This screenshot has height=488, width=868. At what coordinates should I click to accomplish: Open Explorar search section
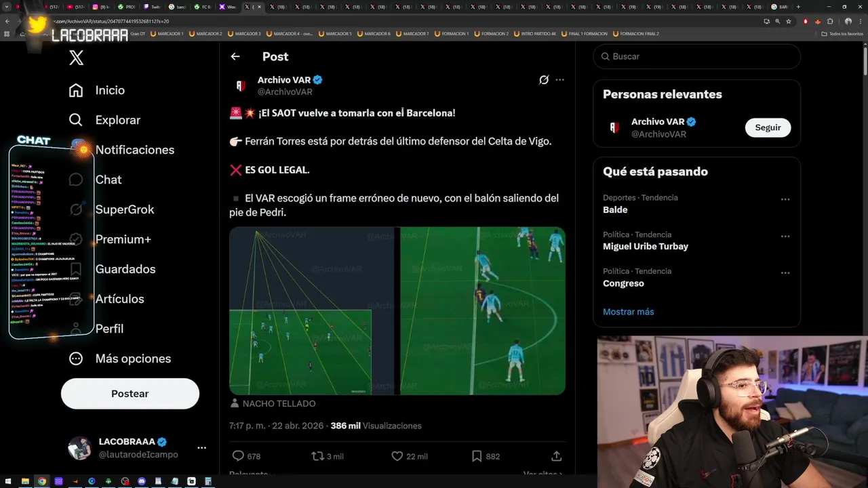[x=104, y=120]
